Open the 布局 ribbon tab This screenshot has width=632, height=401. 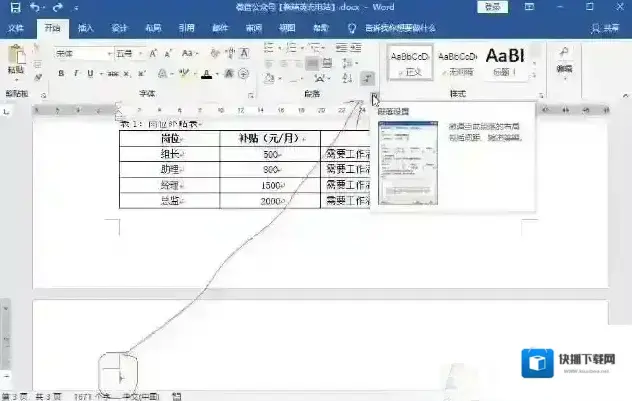152,29
